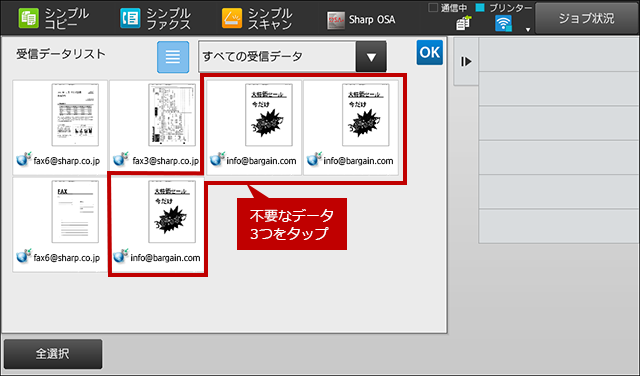Expand the side action panel arrow

466,62
